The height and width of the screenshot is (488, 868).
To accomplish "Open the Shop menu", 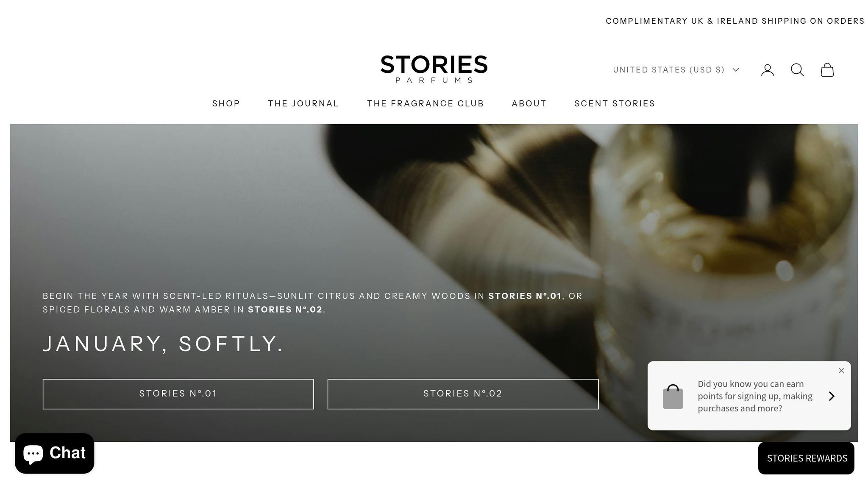I will [x=226, y=103].
